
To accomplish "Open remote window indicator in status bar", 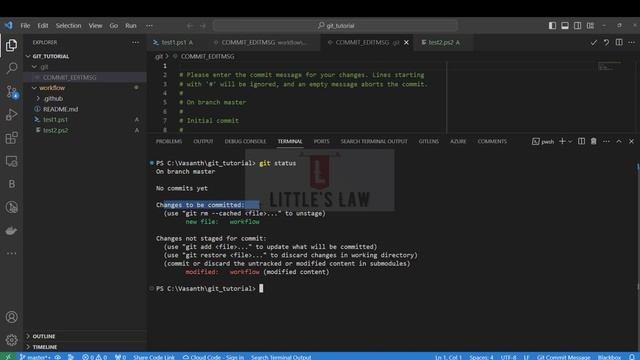I will [8, 357].
